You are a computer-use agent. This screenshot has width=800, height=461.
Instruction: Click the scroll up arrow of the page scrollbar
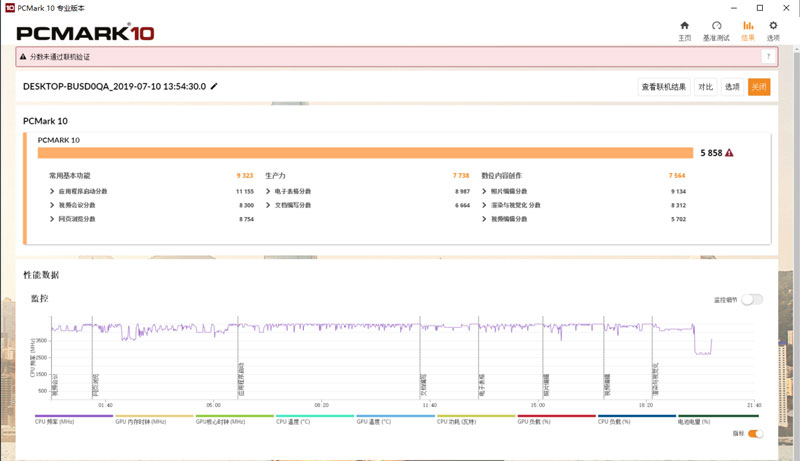tap(796, 49)
